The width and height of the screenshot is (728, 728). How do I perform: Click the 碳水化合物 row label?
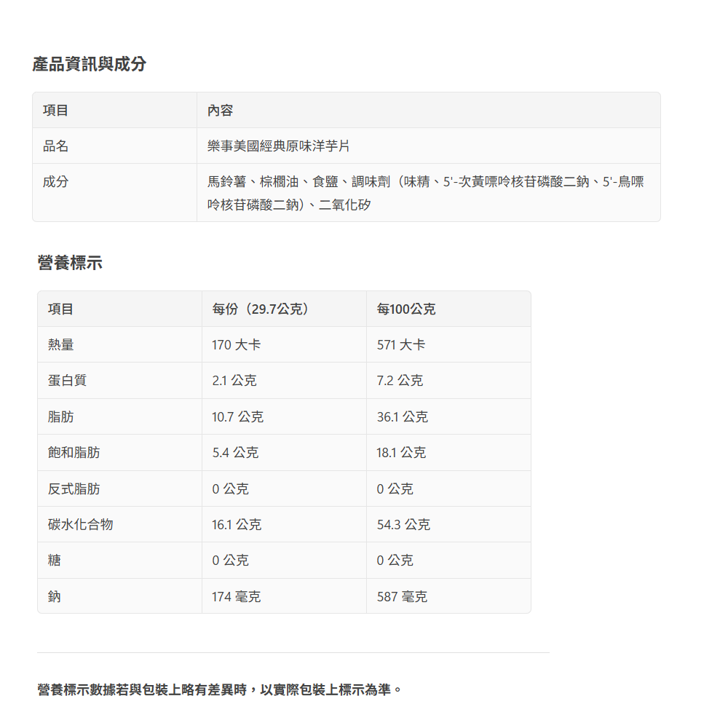coord(80,525)
